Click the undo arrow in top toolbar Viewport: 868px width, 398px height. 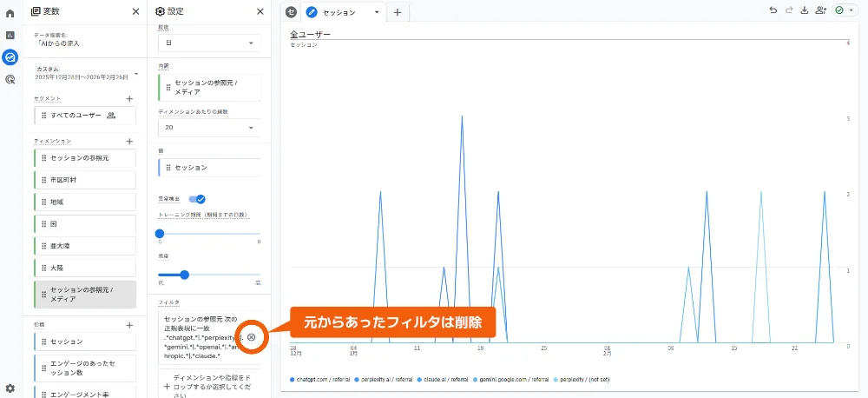pos(773,11)
